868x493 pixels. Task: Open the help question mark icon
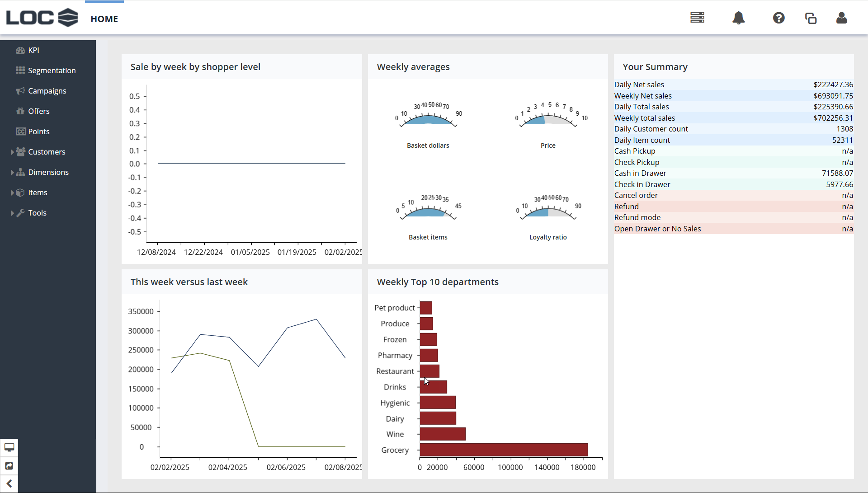point(778,18)
